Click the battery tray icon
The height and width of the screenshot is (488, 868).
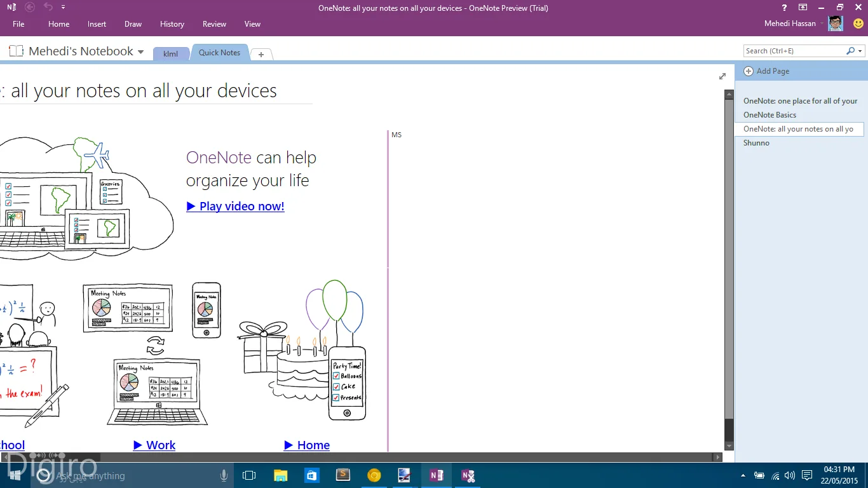click(759, 475)
